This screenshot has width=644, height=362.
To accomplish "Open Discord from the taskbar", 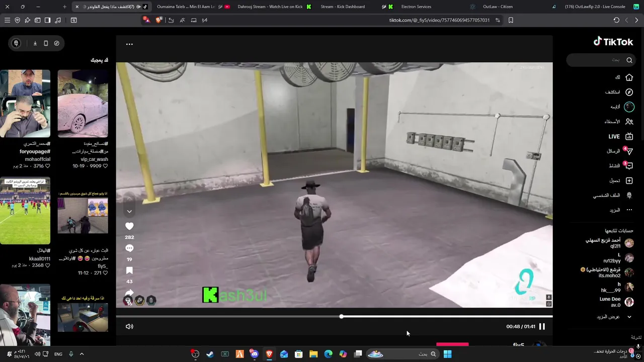I will [x=254, y=354].
